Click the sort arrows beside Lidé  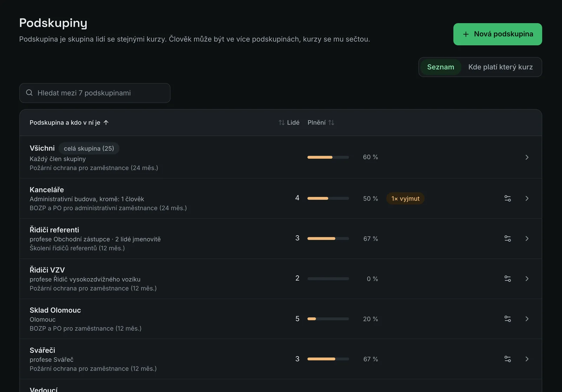(x=281, y=123)
